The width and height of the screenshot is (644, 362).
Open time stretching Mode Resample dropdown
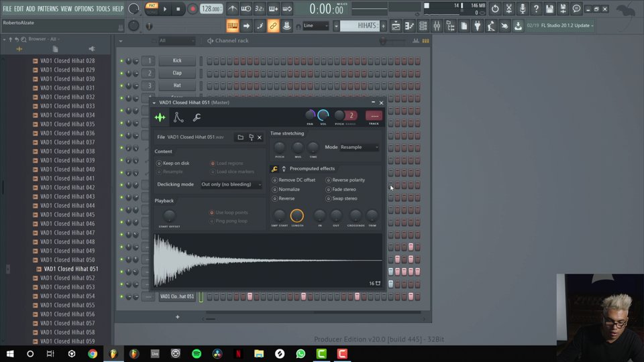pos(360,147)
